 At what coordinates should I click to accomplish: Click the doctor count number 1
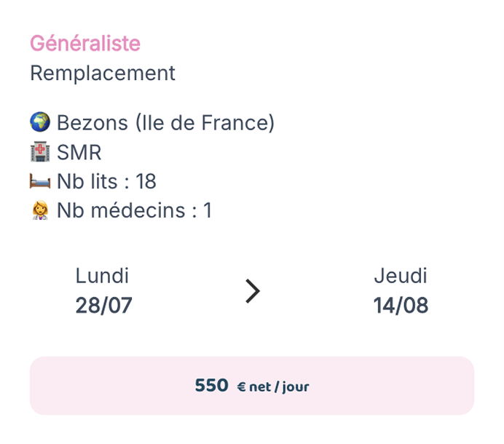pos(208,210)
